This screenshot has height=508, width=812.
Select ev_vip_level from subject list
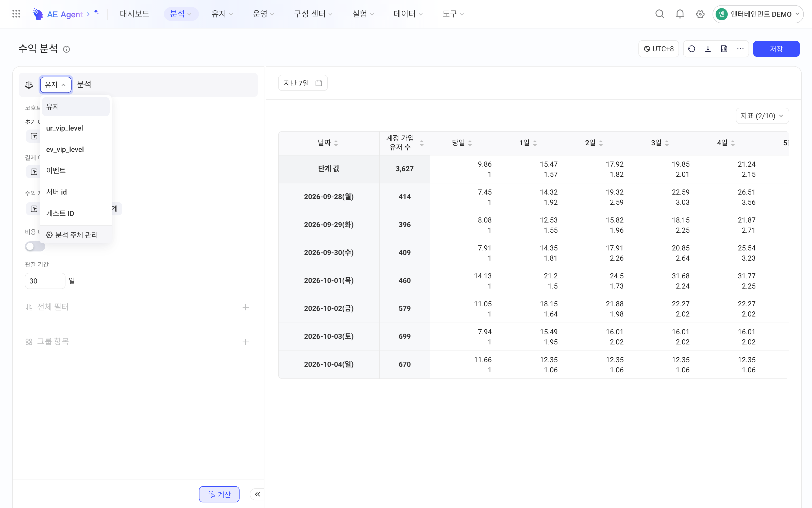76,149
